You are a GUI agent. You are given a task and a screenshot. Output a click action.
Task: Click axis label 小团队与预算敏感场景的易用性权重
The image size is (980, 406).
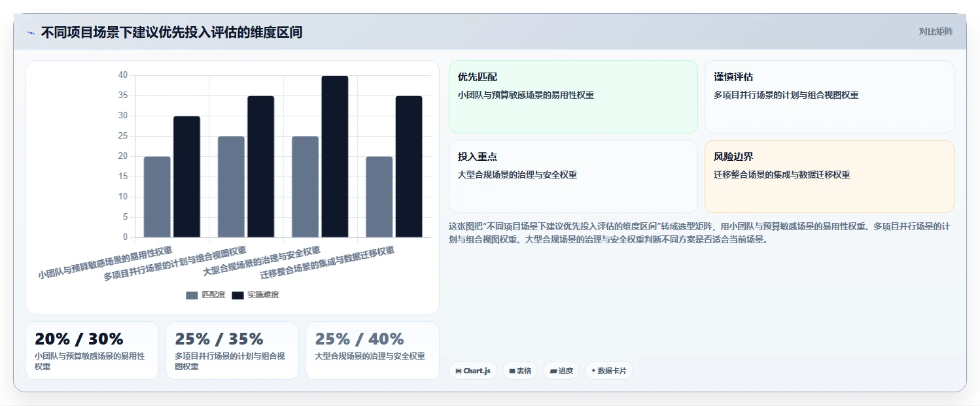[105, 263]
